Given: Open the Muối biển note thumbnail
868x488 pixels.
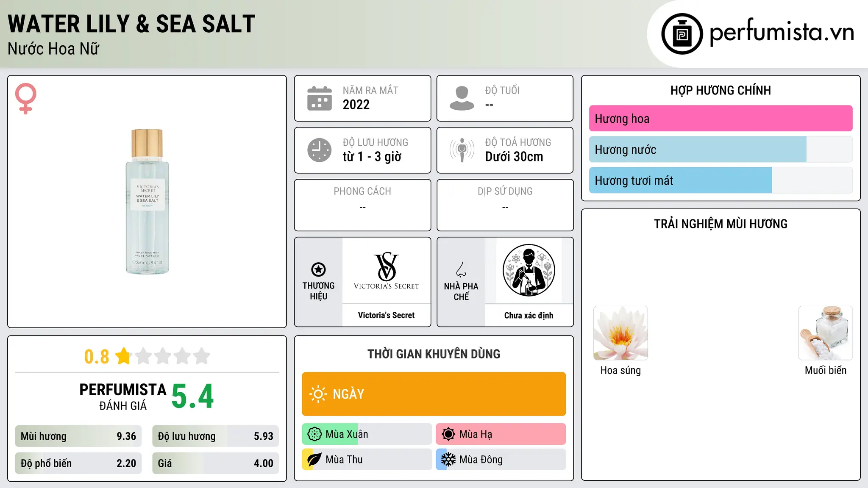Looking at the screenshot, I should point(826,333).
